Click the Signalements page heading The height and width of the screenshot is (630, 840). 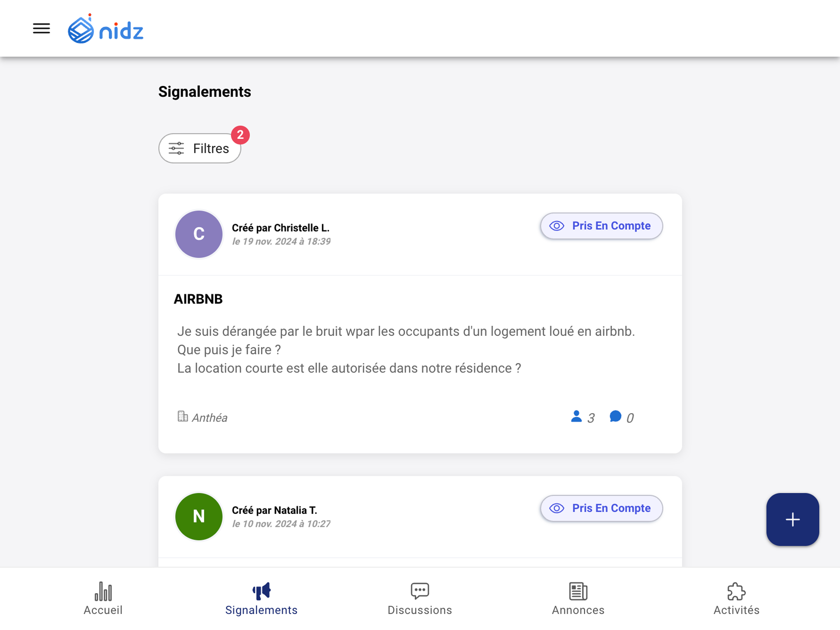tap(205, 92)
